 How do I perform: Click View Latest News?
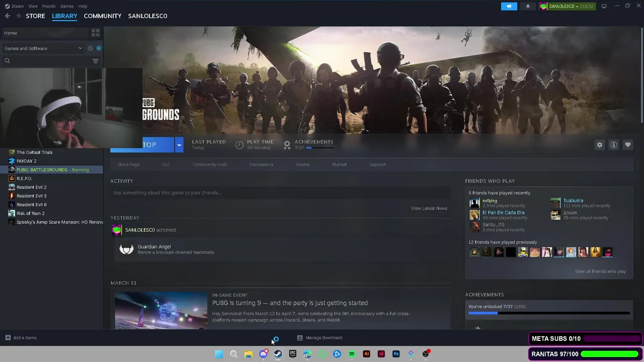point(429,208)
